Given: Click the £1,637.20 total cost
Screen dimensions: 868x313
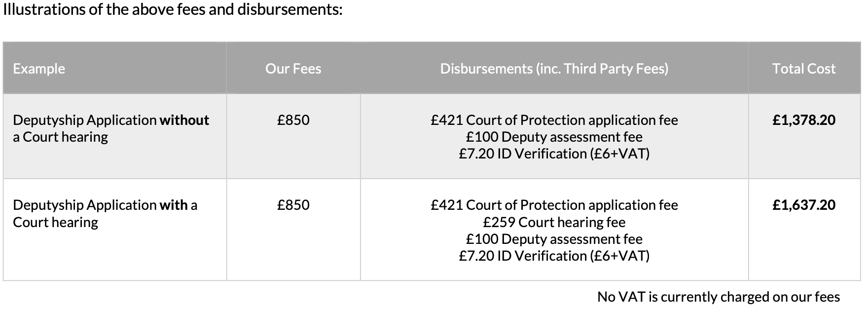Looking at the screenshot, I should (x=804, y=205).
